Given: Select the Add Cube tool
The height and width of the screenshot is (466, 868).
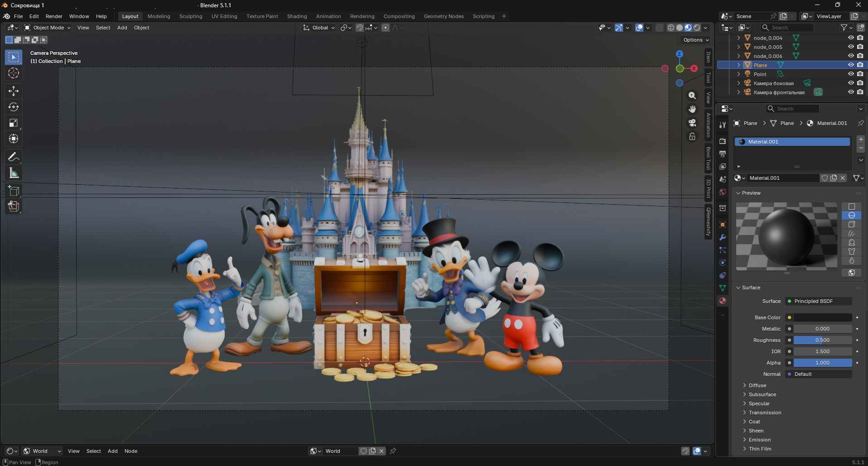Looking at the screenshot, I should 14,191.
